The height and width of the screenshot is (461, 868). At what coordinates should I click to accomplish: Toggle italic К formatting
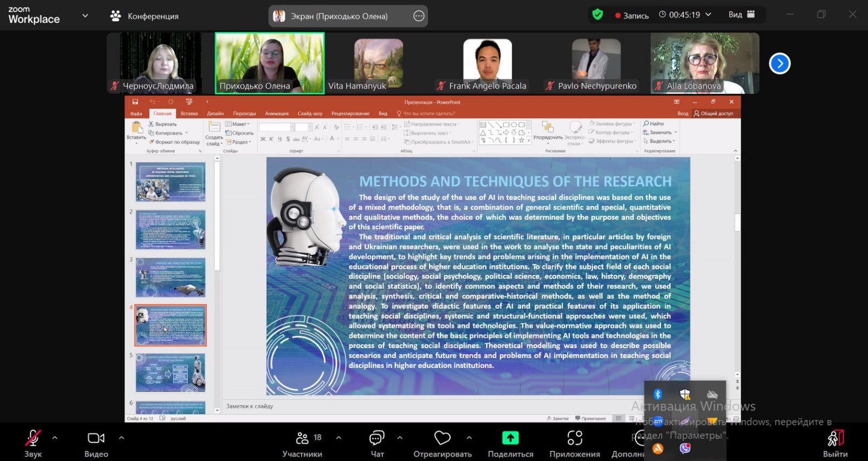271,139
